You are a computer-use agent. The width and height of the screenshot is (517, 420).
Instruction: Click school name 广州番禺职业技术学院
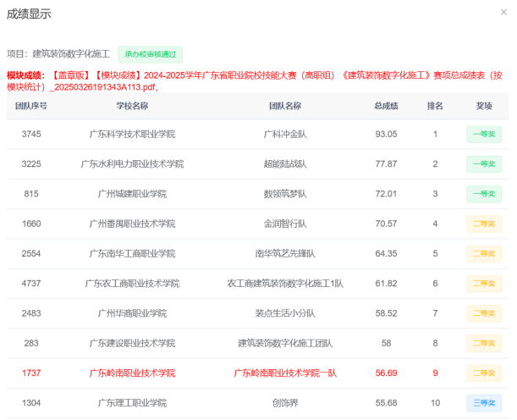tap(132, 224)
